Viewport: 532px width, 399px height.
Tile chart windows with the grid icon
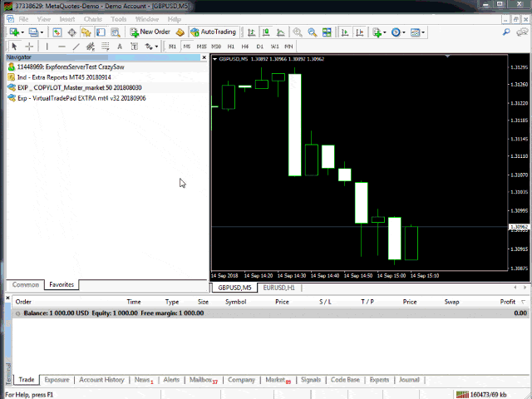(x=327, y=32)
